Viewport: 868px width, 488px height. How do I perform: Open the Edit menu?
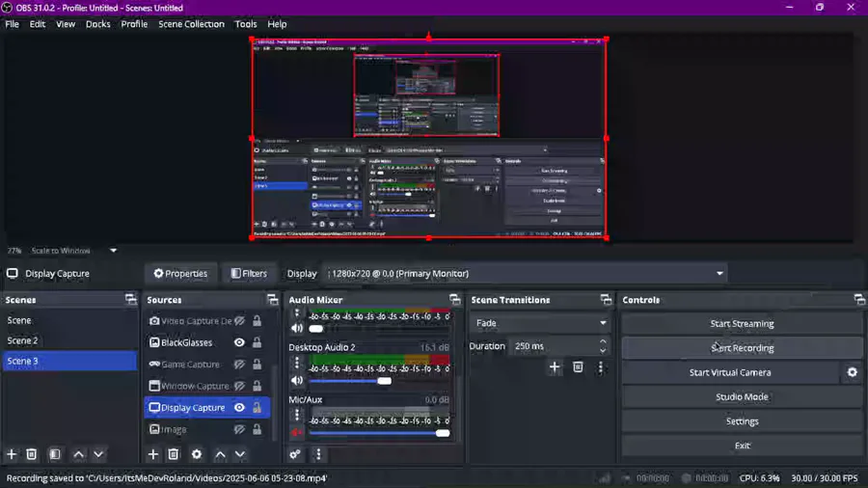(38, 24)
